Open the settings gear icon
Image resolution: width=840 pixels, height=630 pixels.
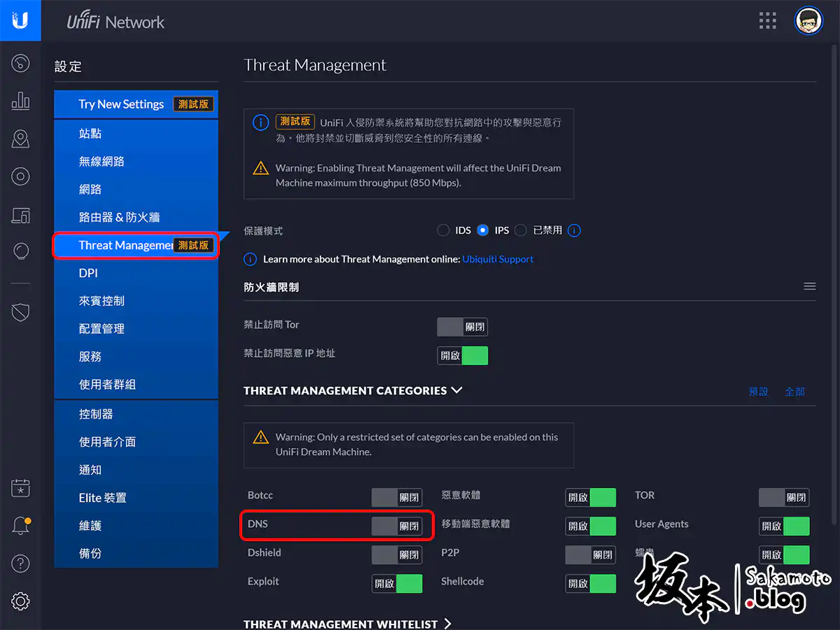[x=20, y=601]
